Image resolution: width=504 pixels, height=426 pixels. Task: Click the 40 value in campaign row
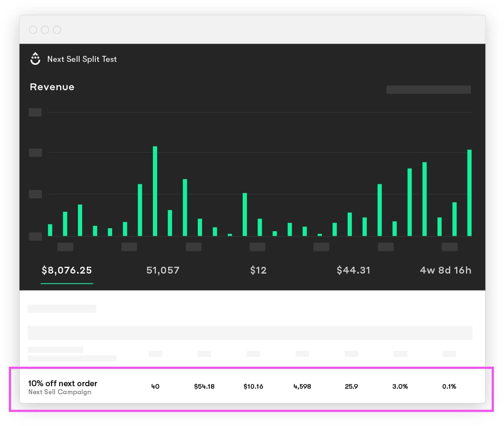point(155,386)
